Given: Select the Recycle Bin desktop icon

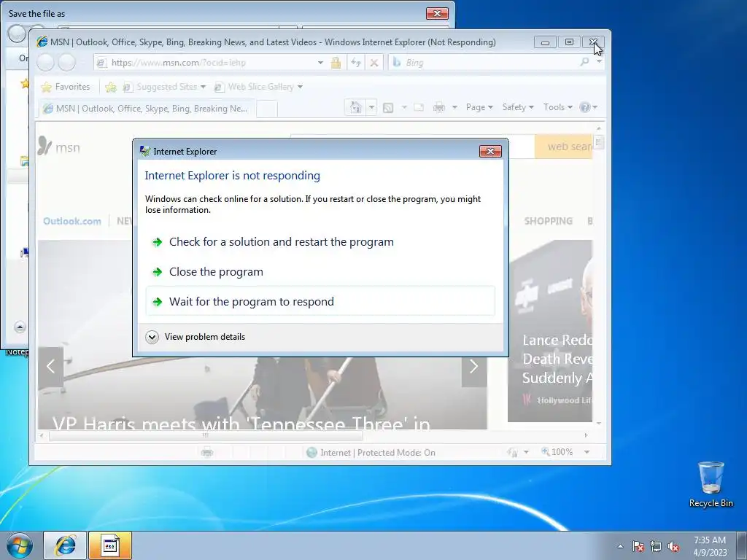Looking at the screenshot, I should 711,484.
